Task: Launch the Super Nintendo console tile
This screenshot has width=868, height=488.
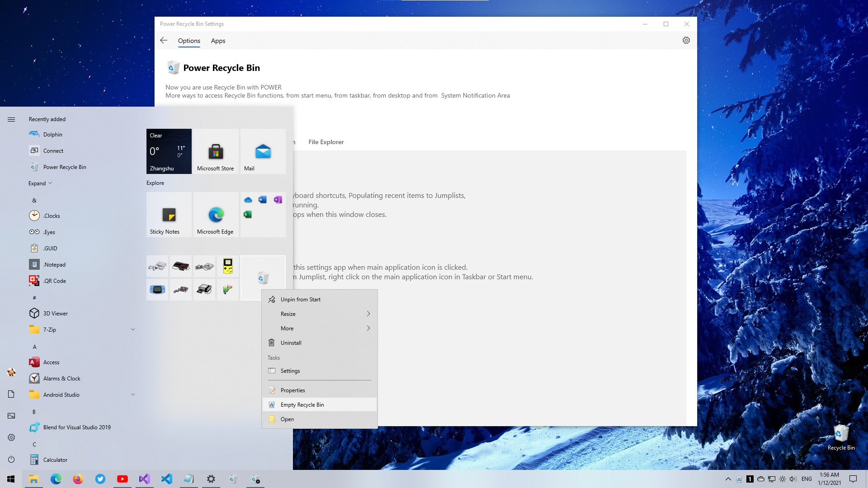Action: (x=157, y=266)
